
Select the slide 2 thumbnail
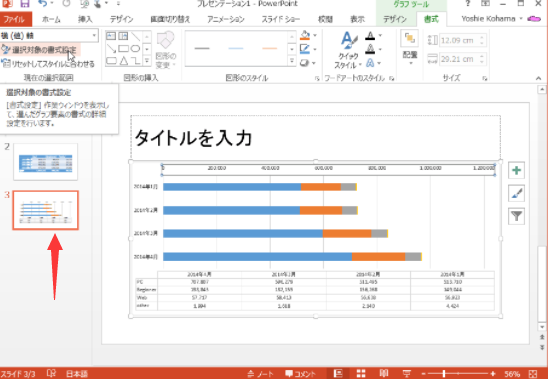tap(45, 162)
